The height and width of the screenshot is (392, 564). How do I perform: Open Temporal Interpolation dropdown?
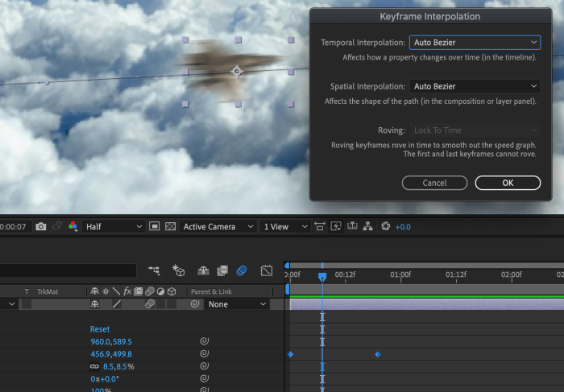pos(475,43)
